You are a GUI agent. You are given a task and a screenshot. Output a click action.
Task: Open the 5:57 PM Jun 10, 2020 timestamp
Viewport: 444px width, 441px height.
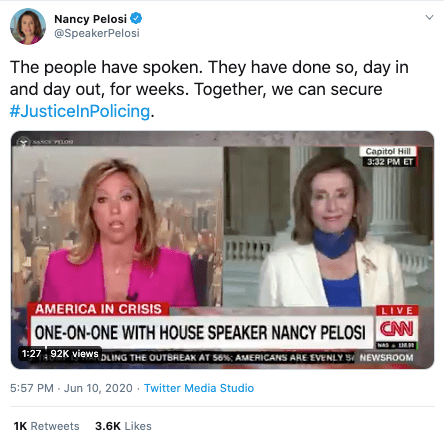pyautogui.click(x=71, y=388)
